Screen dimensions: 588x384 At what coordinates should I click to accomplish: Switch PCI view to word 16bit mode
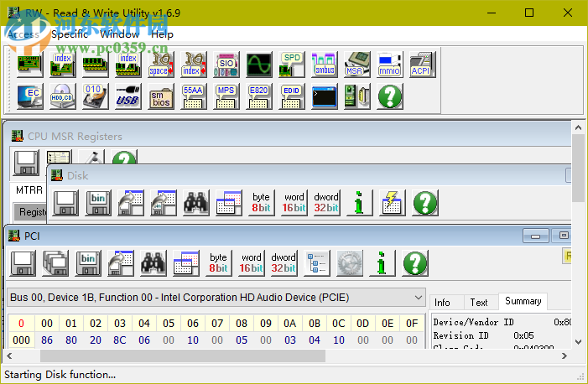[x=251, y=263]
